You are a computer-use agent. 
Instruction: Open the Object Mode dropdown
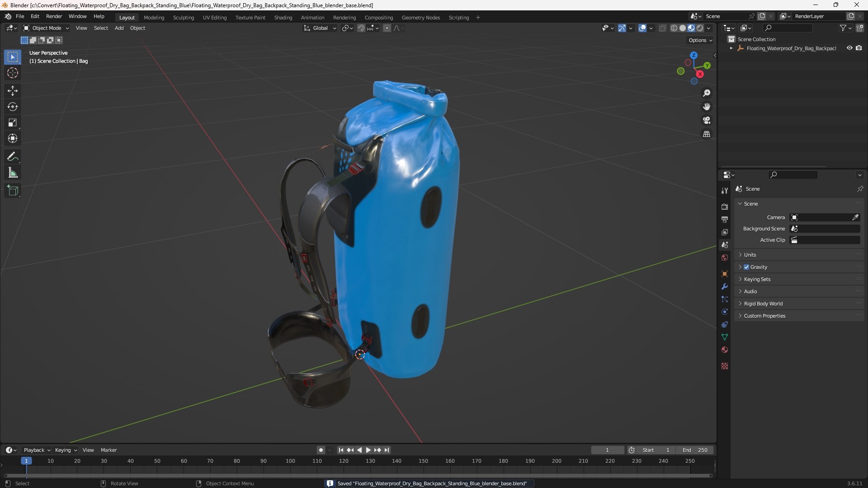pyautogui.click(x=46, y=28)
